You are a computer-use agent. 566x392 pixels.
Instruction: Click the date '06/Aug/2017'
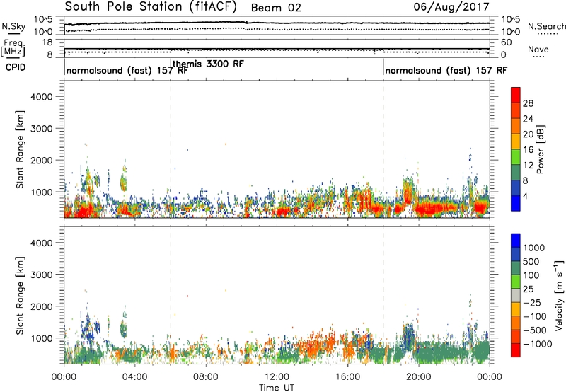tap(451, 7)
